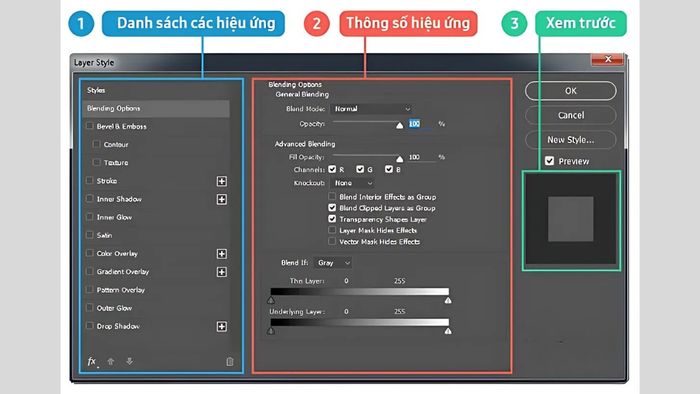Click This Layer white point slider handle
This screenshot has height=394, width=700.
(448, 300)
